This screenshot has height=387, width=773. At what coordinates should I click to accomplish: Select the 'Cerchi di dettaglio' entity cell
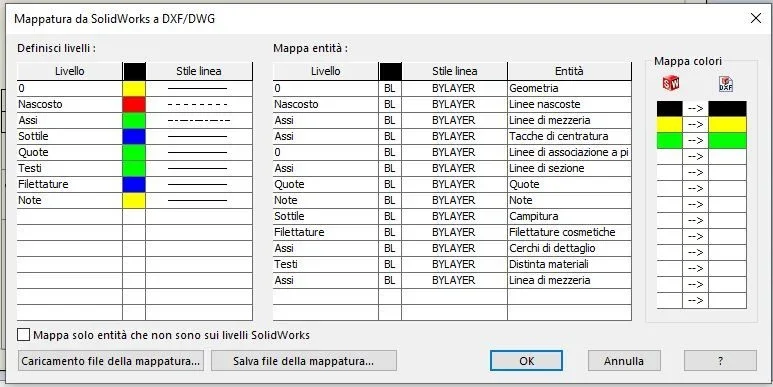tap(569, 248)
